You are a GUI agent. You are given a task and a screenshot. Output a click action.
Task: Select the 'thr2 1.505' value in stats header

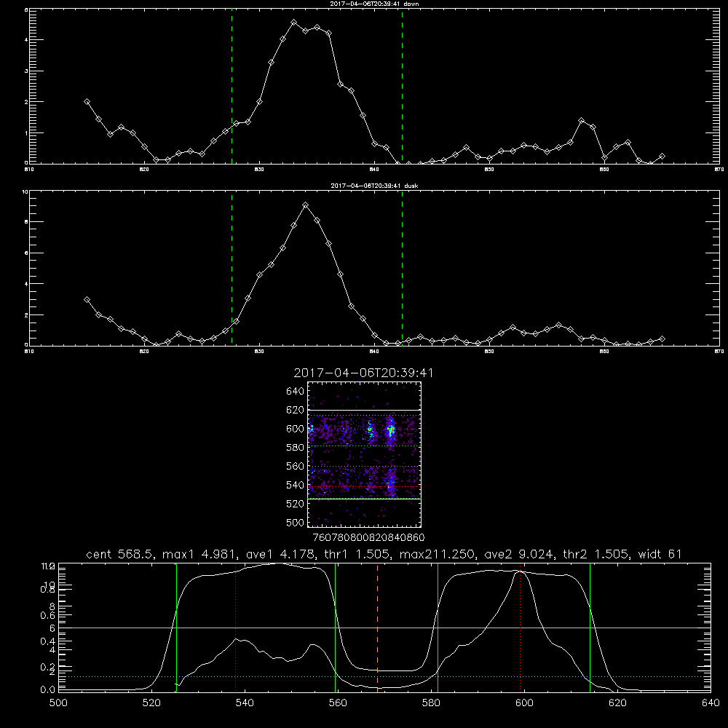click(x=596, y=554)
